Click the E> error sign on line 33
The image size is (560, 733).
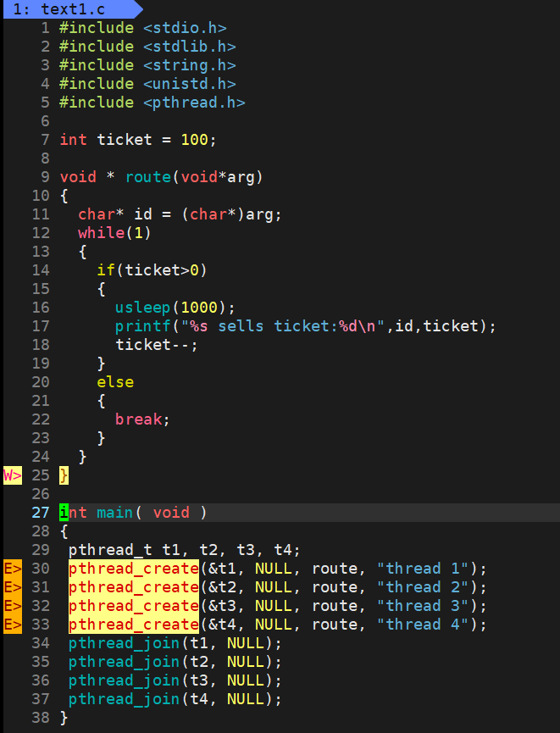[x=13, y=625]
